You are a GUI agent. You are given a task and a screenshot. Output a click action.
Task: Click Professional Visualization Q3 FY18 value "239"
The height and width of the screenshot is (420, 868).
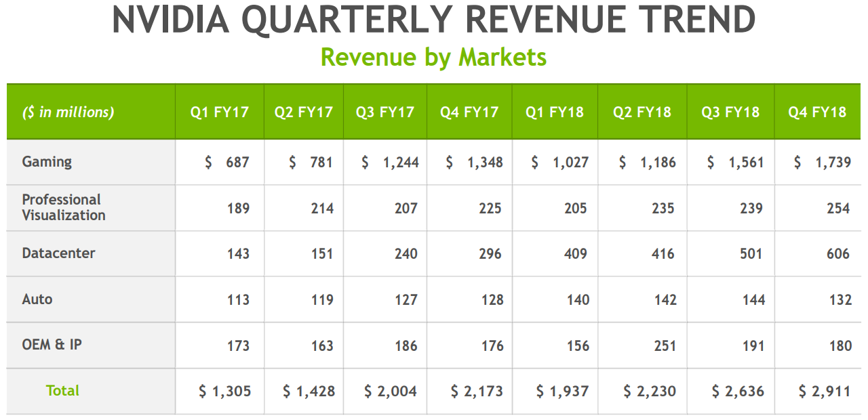pyautogui.click(x=751, y=208)
